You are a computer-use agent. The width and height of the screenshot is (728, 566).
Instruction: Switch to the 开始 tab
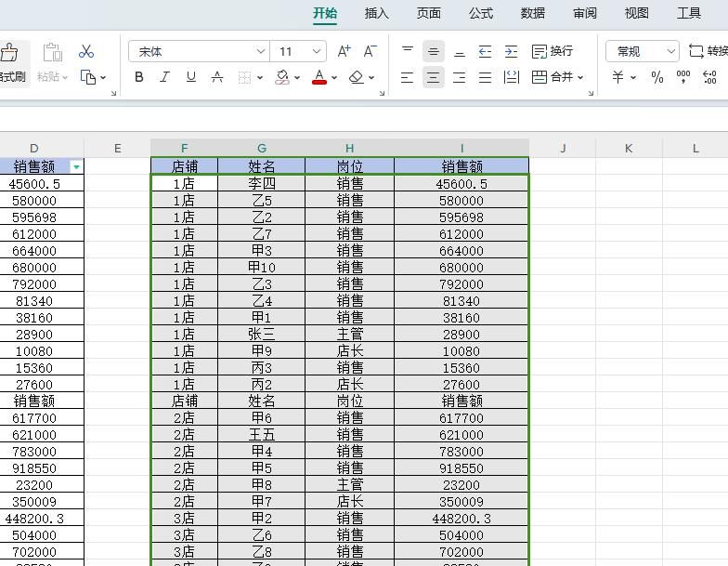click(325, 13)
